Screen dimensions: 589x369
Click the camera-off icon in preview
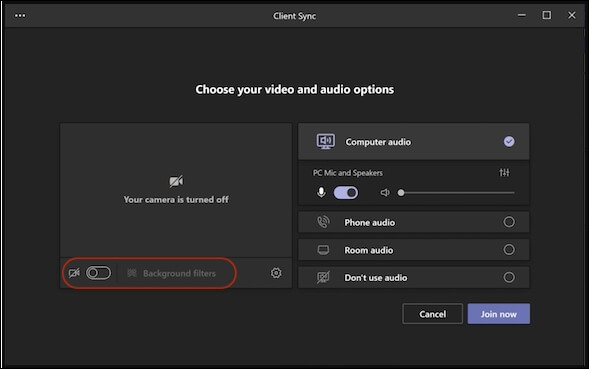176,181
